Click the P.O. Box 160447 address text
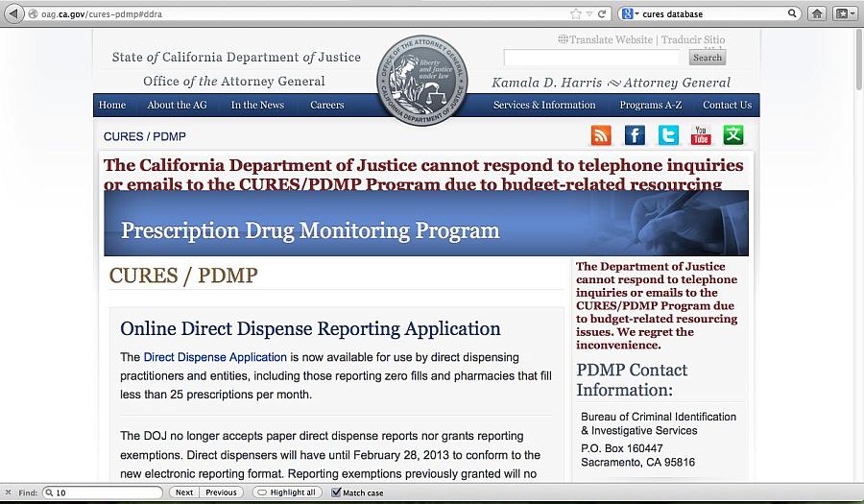The width and height of the screenshot is (864, 504). [x=621, y=448]
